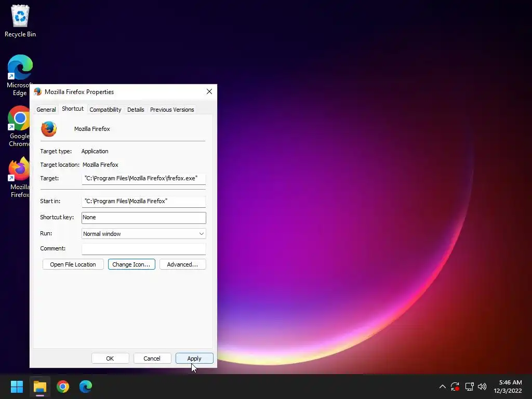Click the Target path field
This screenshot has height=399, width=532.
[144, 179]
